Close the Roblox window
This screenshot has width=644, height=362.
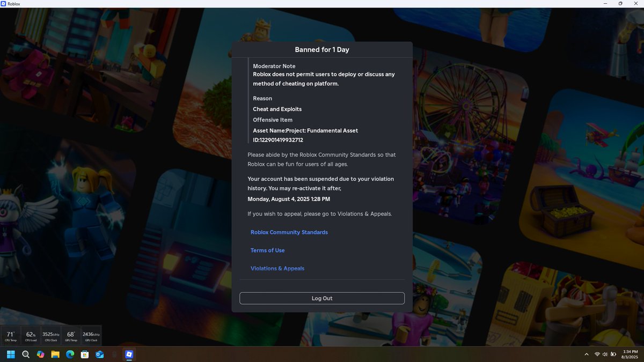(636, 3)
